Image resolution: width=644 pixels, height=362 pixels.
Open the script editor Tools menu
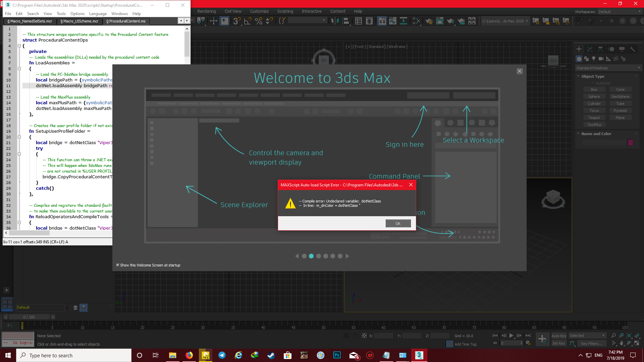point(61,14)
